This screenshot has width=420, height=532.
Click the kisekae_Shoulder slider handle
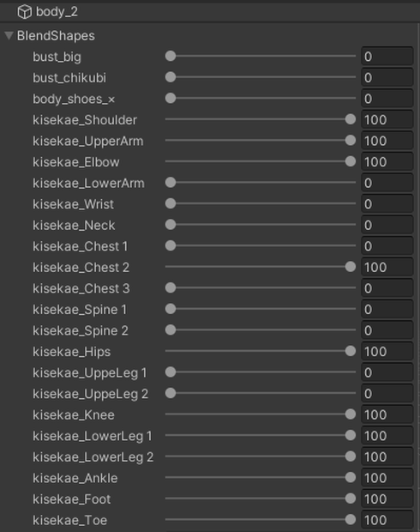coord(351,119)
